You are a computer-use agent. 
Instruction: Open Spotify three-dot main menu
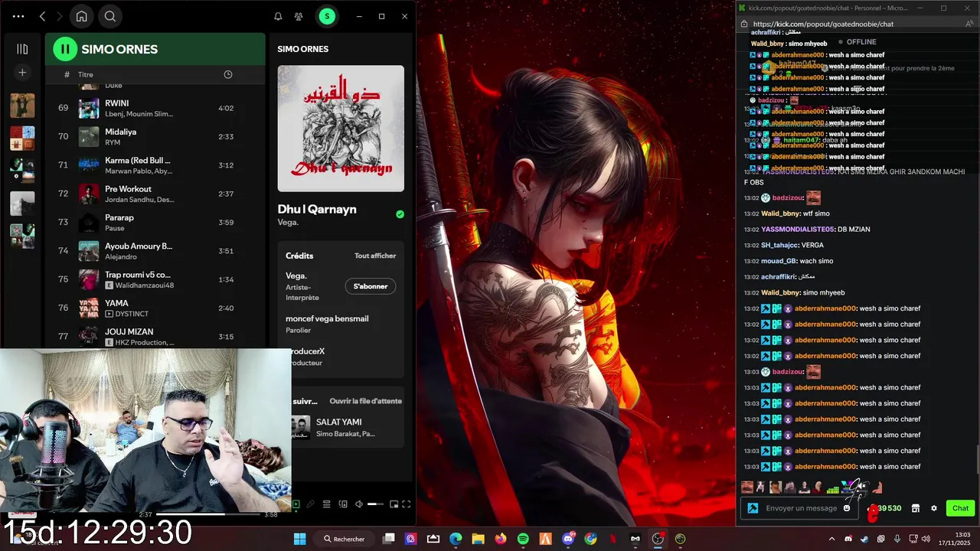18,16
